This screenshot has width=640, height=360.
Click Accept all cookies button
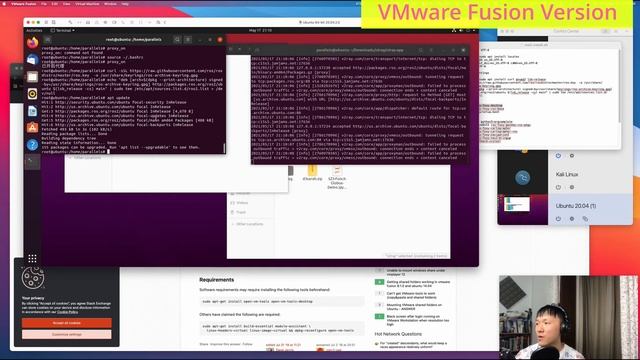67,323
